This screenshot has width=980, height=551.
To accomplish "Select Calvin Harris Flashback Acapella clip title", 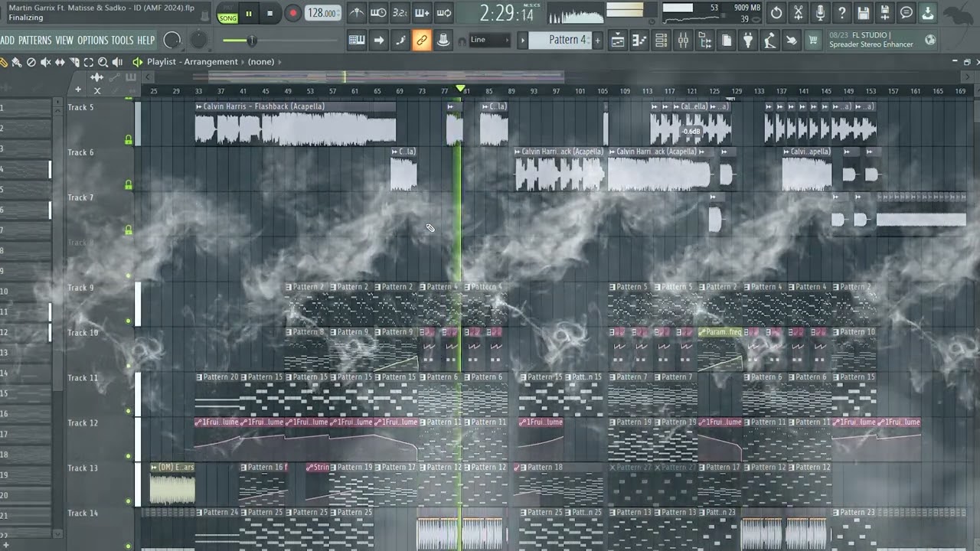I will coord(263,106).
